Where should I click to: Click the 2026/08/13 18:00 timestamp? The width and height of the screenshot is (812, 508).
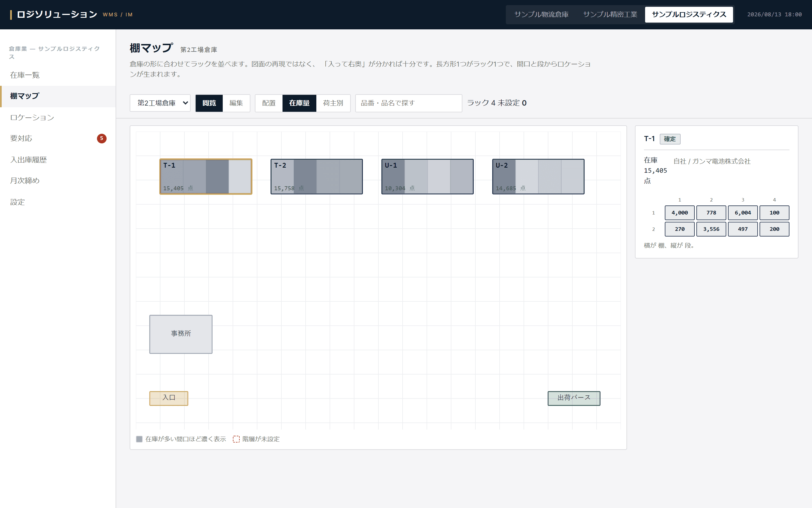pos(775,14)
